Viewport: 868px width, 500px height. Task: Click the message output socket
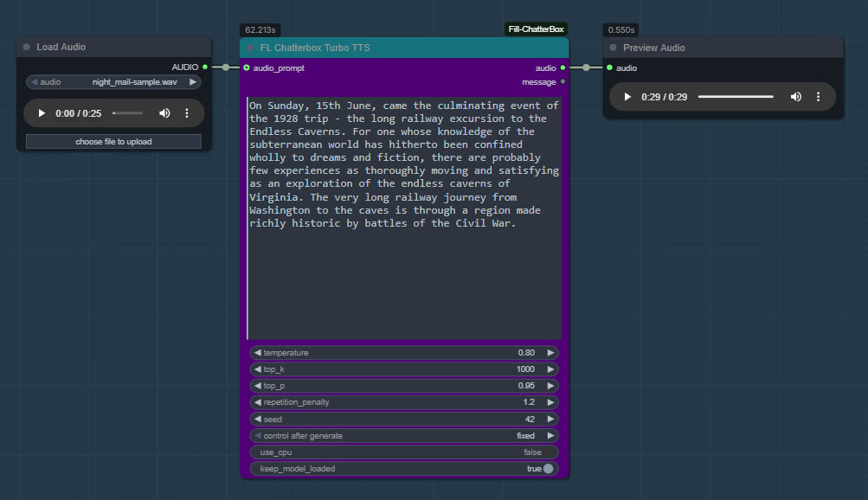point(563,82)
